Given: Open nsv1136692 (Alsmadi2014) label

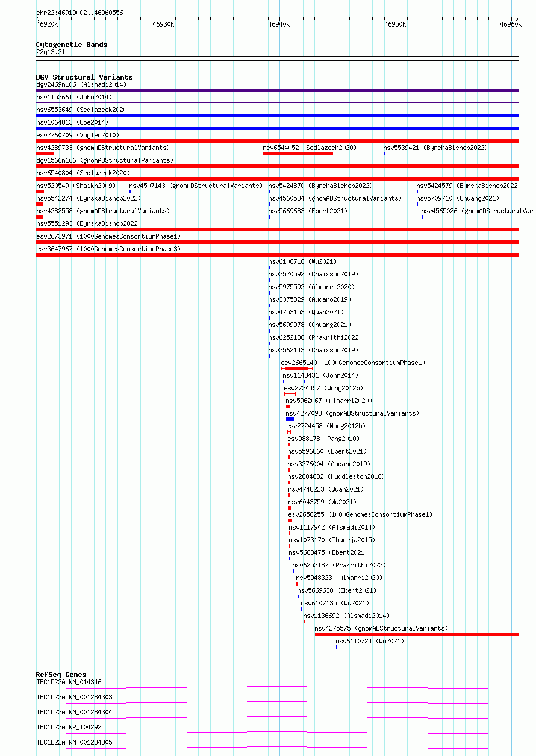Looking at the screenshot, I should tap(346, 616).
